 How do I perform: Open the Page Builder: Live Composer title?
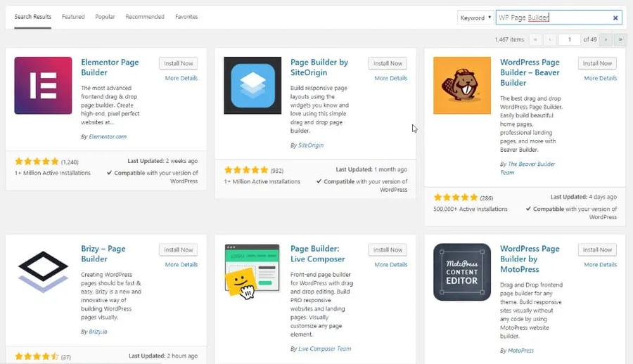pos(318,254)
